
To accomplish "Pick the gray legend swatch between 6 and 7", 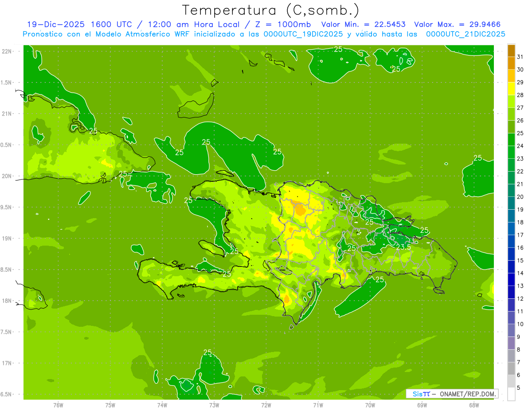I will [511, 369].
